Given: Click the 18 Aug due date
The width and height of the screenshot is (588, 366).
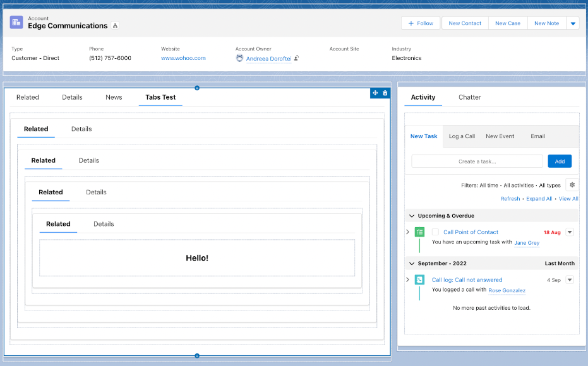Looking at the screenshot, I should point(552,232).
